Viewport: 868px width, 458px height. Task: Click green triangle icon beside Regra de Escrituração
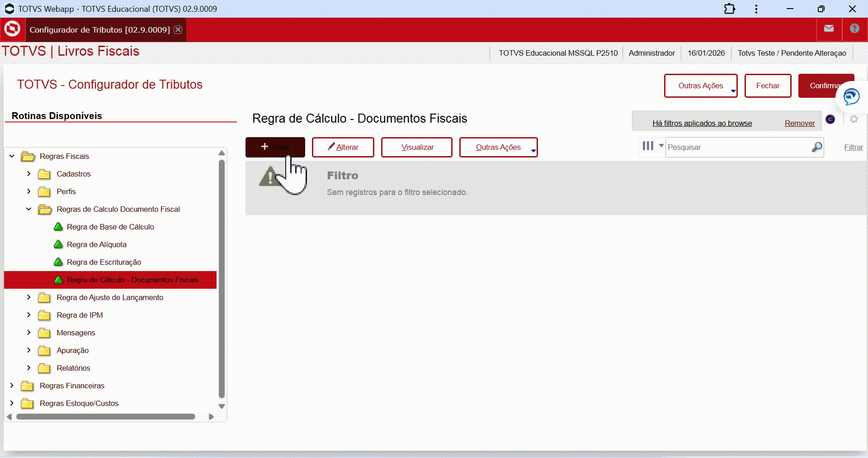click(x=58, y=262)
